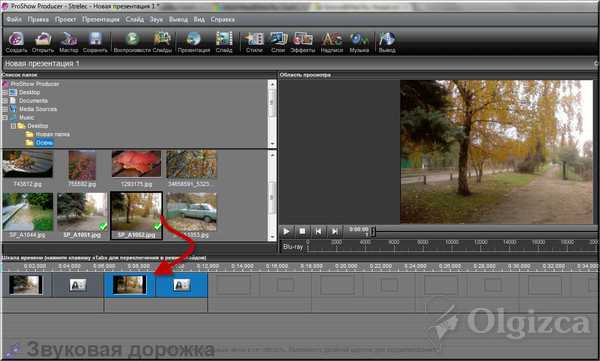
Task: Open the Надписи (Captions) toolbar icon
Action: click(x=332, y=42)
